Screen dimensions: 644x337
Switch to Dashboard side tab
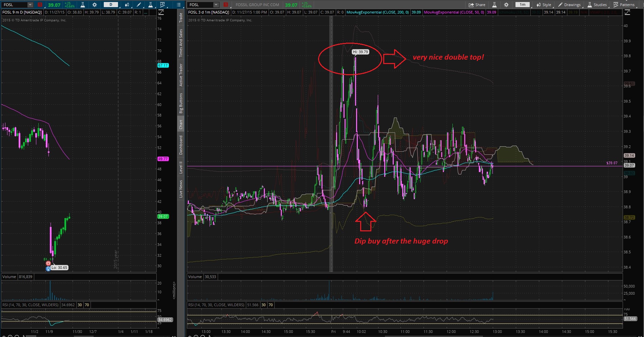coord(181,145)
